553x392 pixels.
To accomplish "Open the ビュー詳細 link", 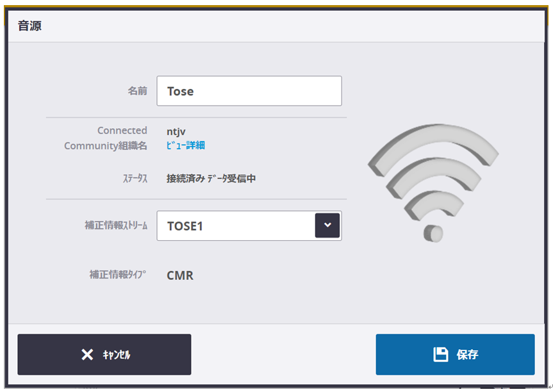I will (186, 145).
